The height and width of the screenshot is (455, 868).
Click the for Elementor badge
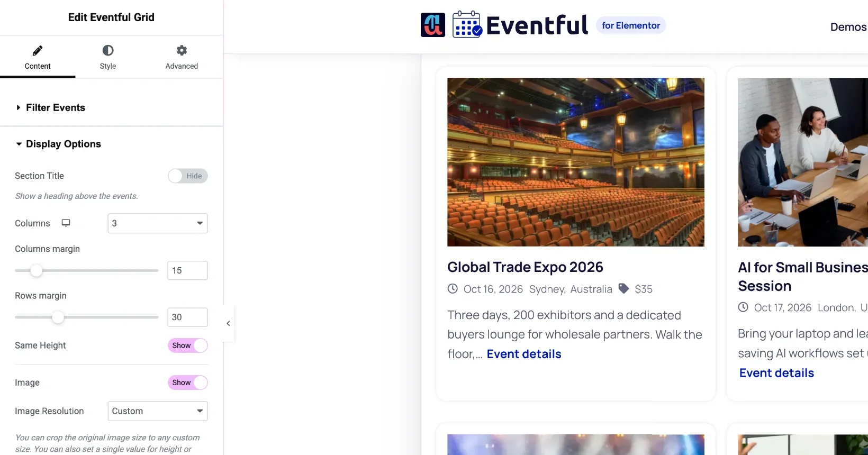631,25
